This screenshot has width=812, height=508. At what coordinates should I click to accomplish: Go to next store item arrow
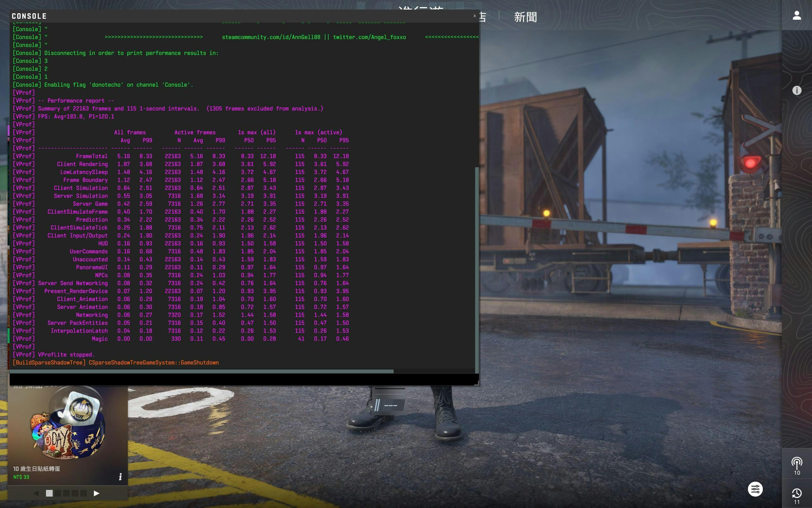(96, 493)
